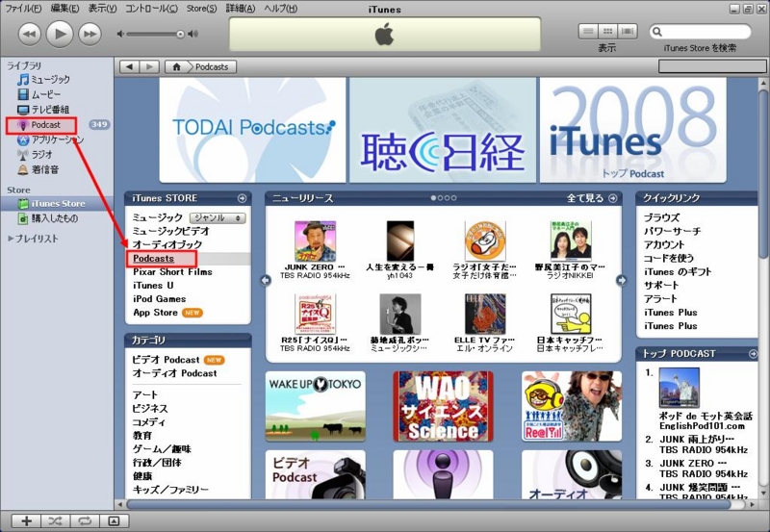
Task: Click the ビデオ Podcast category
Action: 166,360
